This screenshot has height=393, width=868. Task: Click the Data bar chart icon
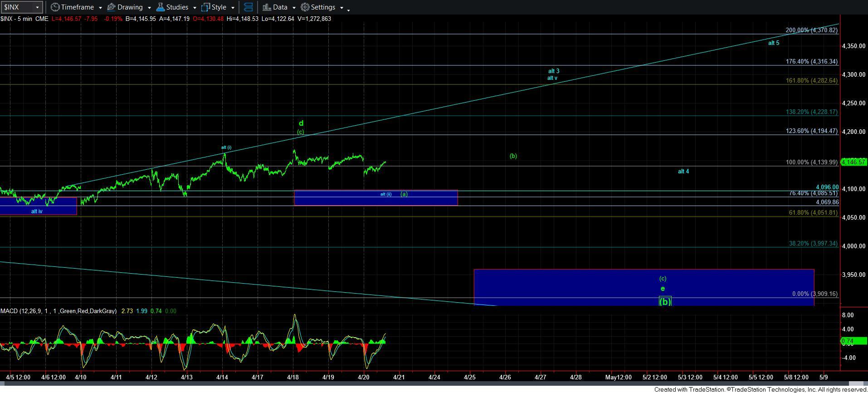[x=267, y=7]
